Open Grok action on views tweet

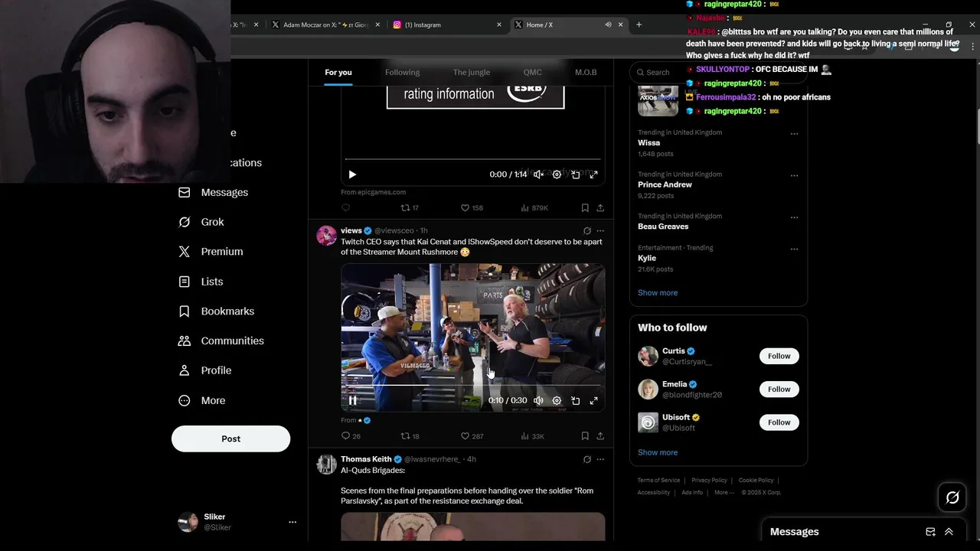pyautogui.click(x=587, y=230)
